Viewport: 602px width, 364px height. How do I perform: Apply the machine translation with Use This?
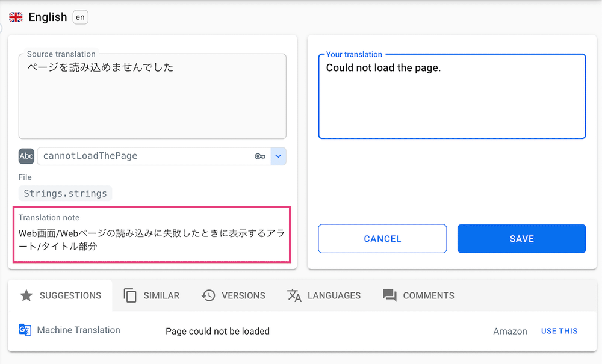point(559,330)
